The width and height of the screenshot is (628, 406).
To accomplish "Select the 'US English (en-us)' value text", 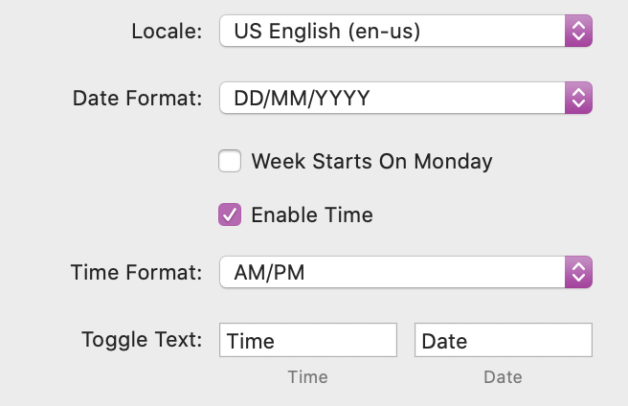I will (x=327, y=31).
